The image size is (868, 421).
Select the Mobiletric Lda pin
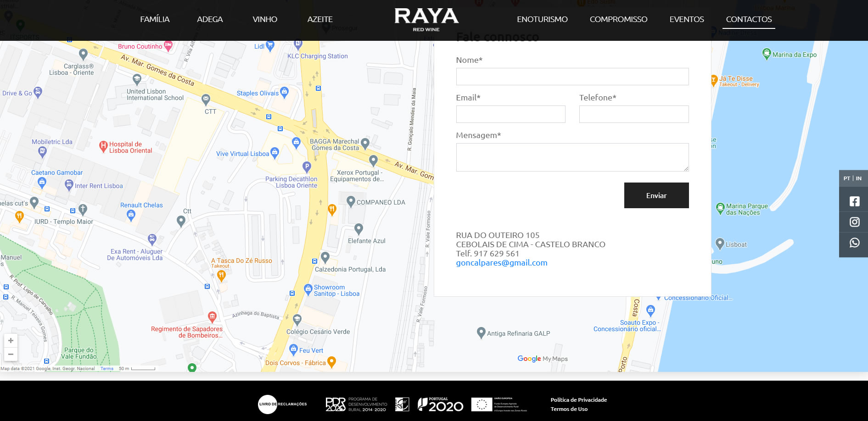point(42,152)
